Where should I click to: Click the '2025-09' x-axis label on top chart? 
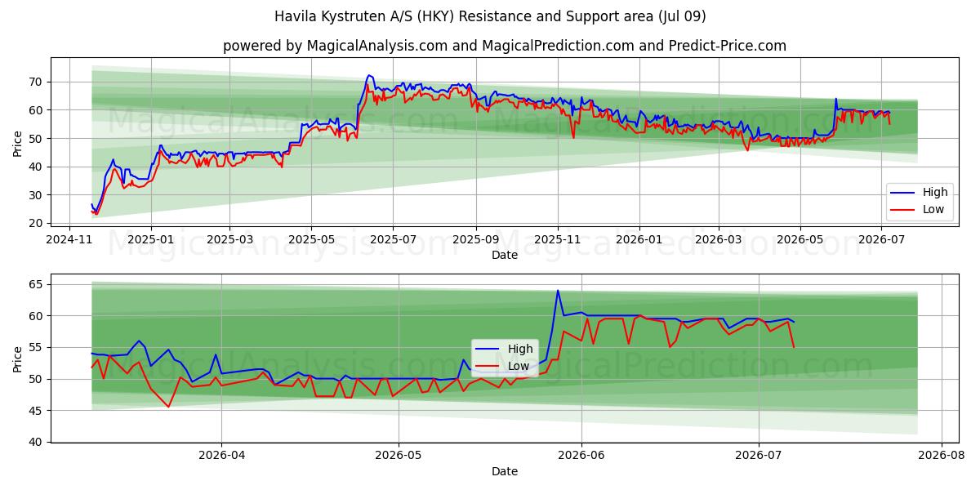coord(475,239)
